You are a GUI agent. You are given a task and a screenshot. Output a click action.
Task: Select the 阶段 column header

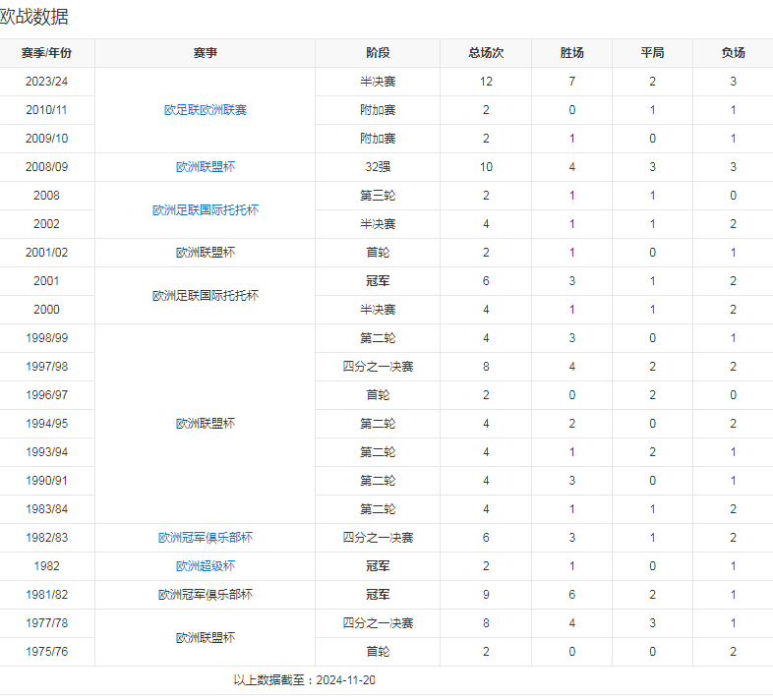coord(378,53)
